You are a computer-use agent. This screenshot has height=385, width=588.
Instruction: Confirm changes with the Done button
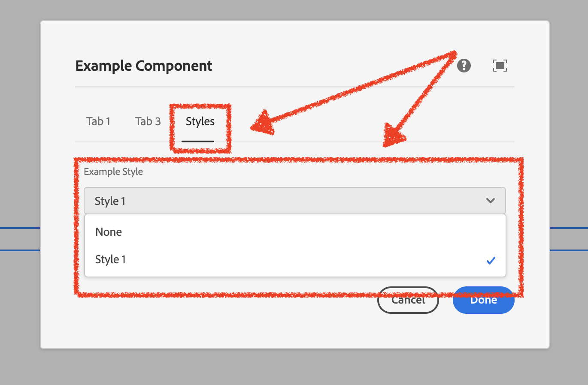coord(484,302)
